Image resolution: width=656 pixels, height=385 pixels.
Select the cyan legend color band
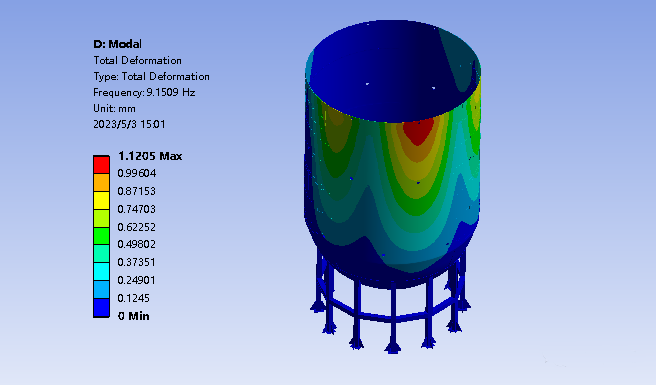pyautogui.click(x=101, y=272)
